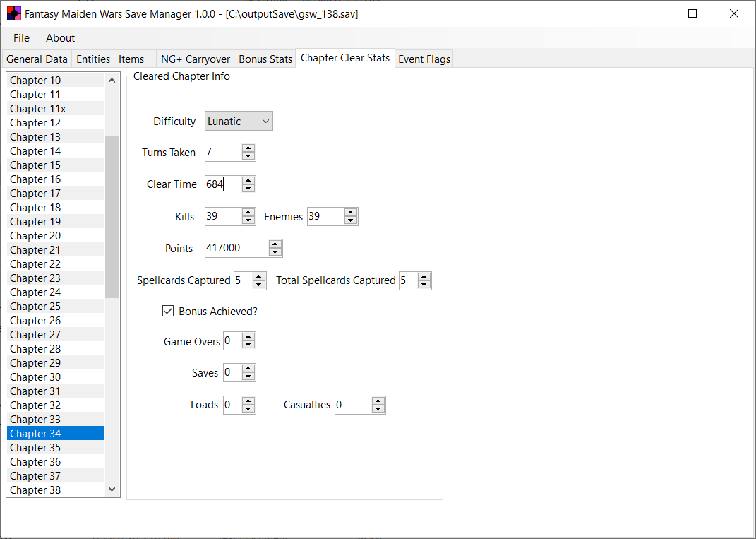Viewport: 756px width, 539px height.
Task: Select Chapter 30 in the list
Action: [x=56, y=377]
